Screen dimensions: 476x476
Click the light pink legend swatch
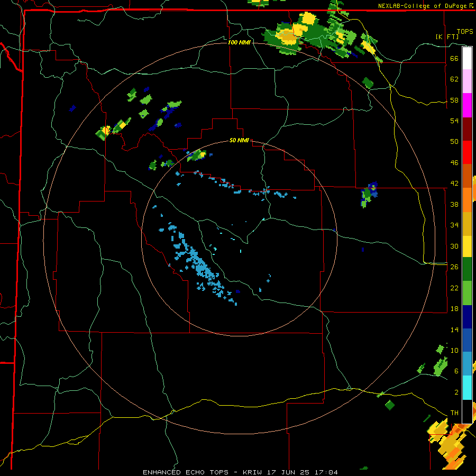coord(467,81)
